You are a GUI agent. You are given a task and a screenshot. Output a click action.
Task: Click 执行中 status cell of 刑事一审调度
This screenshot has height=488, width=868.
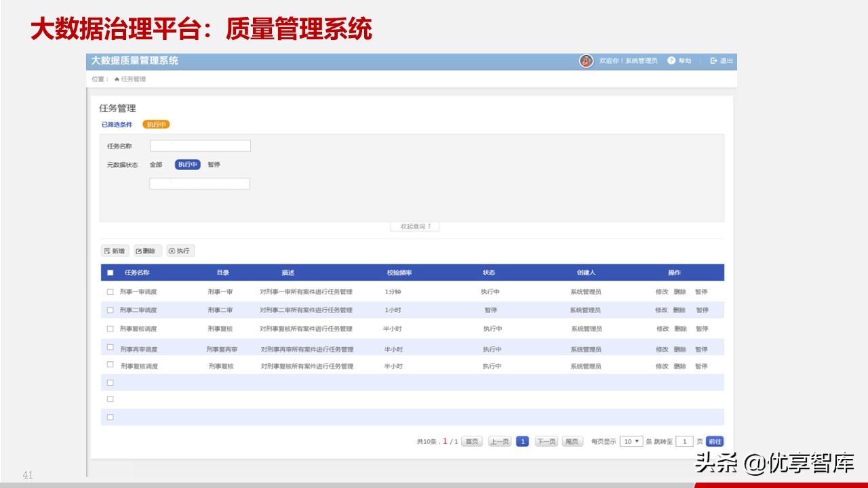coord(491,292)
